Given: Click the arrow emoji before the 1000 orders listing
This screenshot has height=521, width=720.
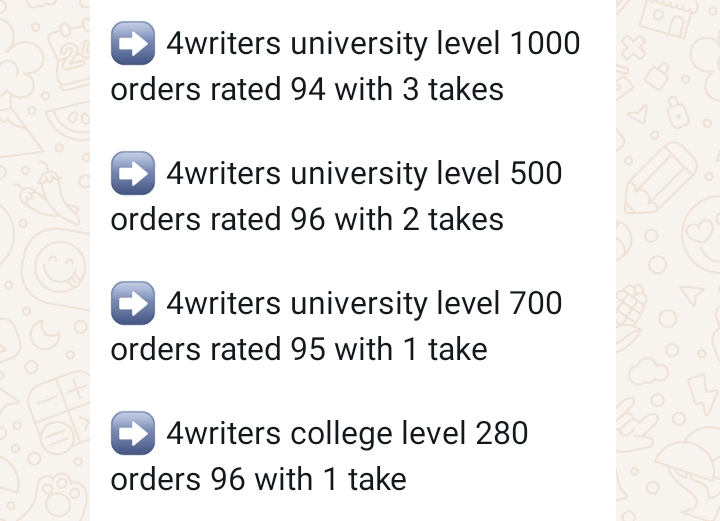Looking at the screenshot, I should pos(133,43).
